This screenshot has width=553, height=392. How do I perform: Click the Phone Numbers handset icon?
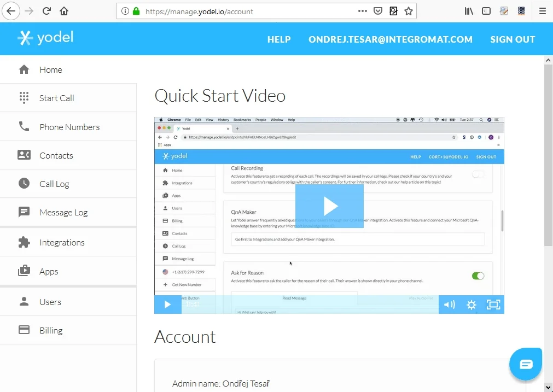coord(24,126)
